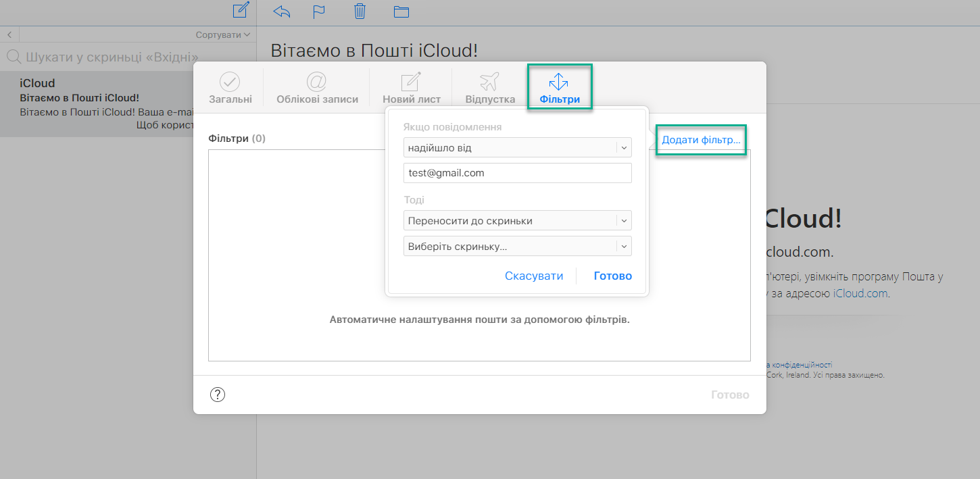Open the move to folder icon
This screenshot has height=479, width=980.
click(401, 11)
